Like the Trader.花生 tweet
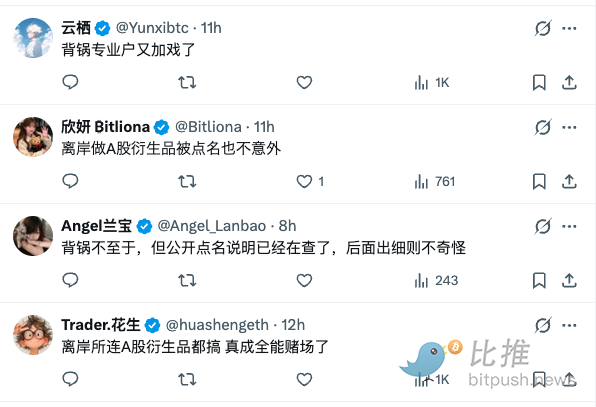This screenshot has width=596, height=407. coord(304,379)
